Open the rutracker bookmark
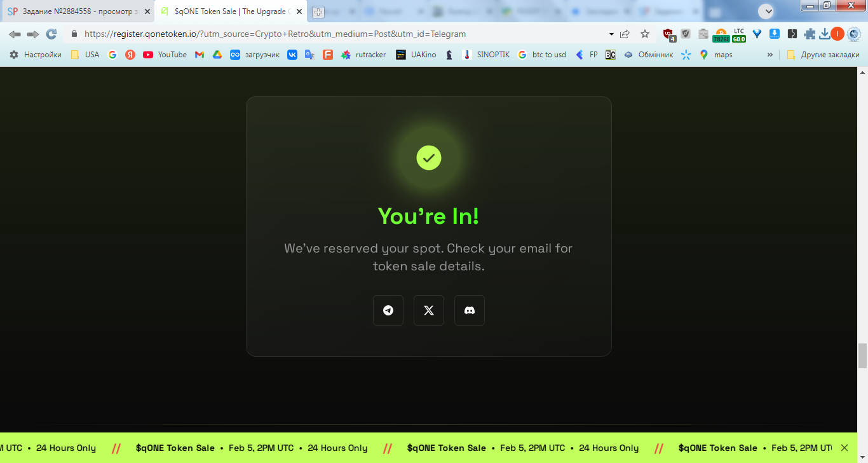The height and width of the screenshot is (463, 868). coord(363,55)
